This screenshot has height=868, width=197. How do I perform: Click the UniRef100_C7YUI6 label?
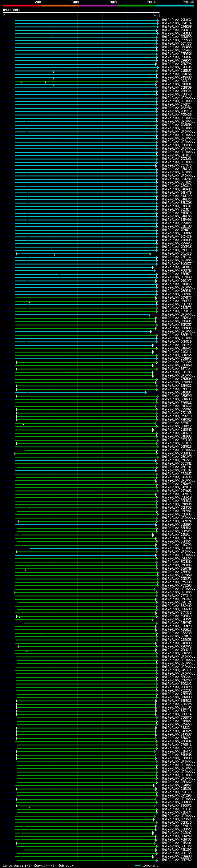click(177, 826)
